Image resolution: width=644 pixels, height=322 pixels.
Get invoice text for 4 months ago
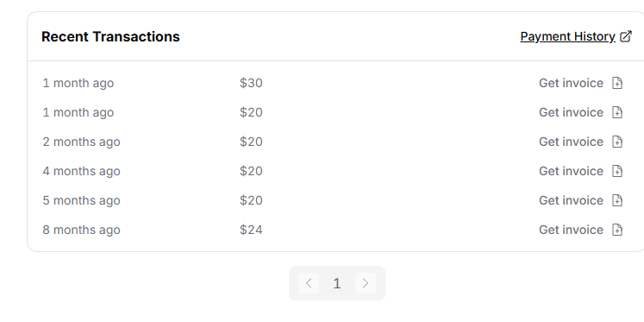pyautogui.click(x=571, y=171)
